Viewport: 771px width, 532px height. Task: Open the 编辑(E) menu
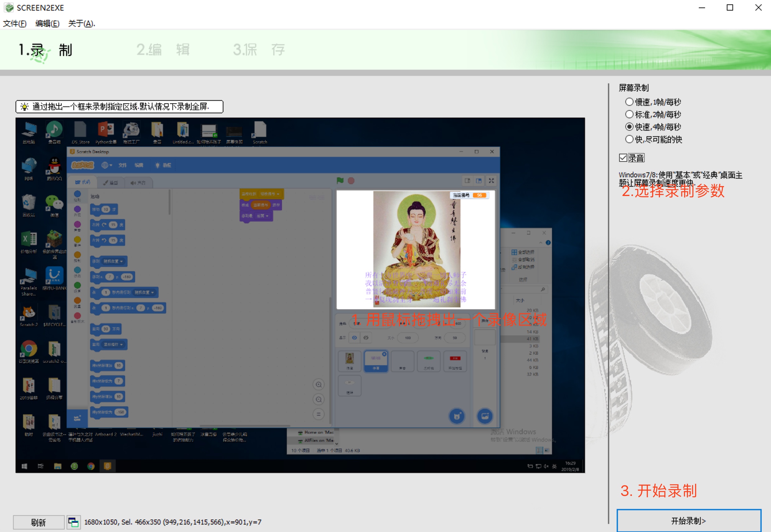coord(47,23)
